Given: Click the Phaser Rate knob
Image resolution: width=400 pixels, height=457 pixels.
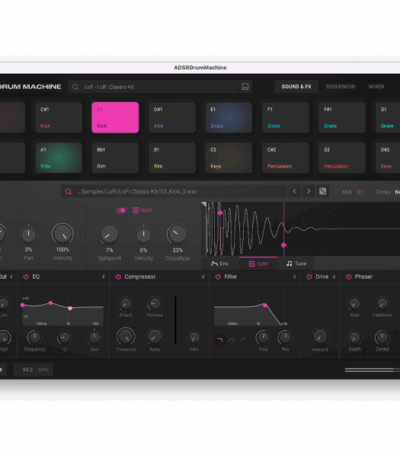Looking at the screenshot, I should 354,304.
